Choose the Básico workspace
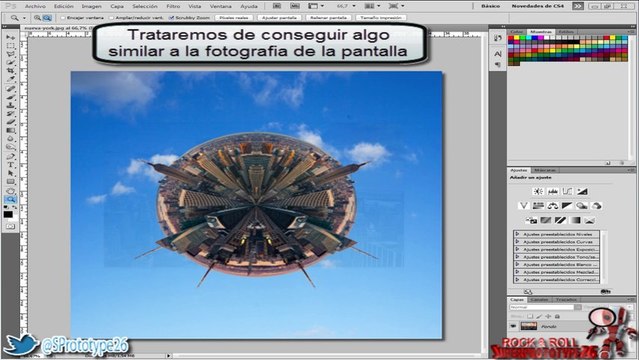Screen dimensions: 639x360 click(491, 6)
